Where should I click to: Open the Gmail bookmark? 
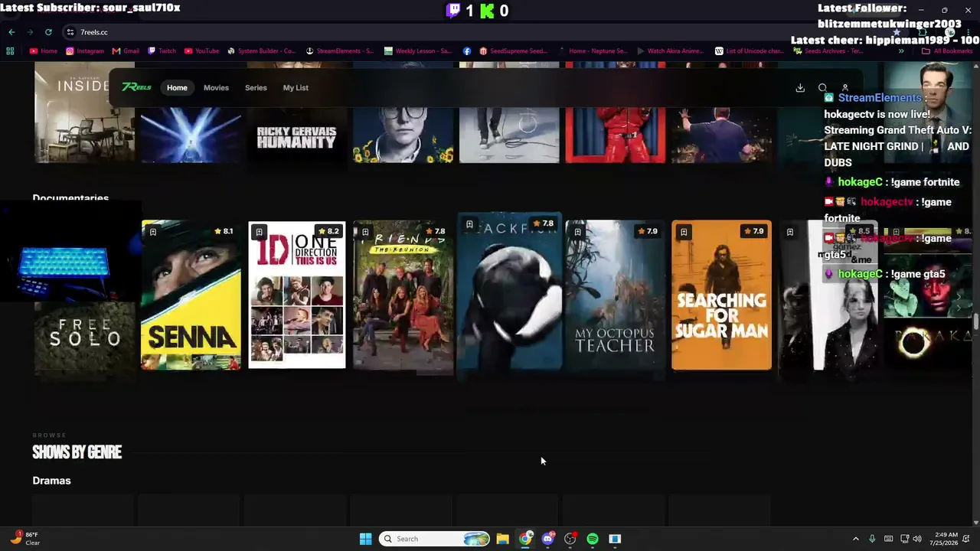coord(126,51)
